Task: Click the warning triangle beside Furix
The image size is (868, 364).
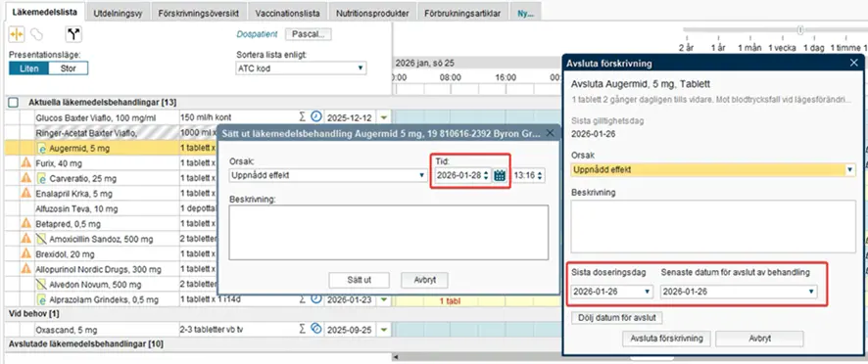Action: [x=26, y=163]
